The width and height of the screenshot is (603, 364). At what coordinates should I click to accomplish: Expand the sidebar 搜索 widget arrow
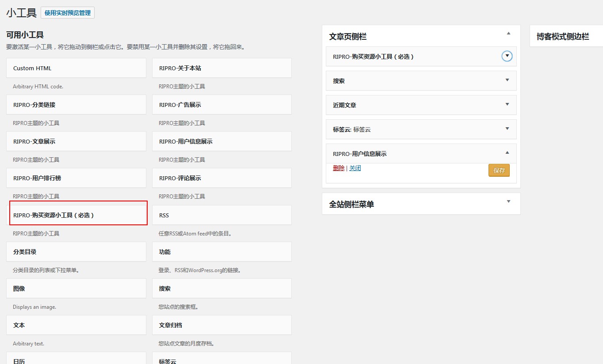[x=507, y=80]
